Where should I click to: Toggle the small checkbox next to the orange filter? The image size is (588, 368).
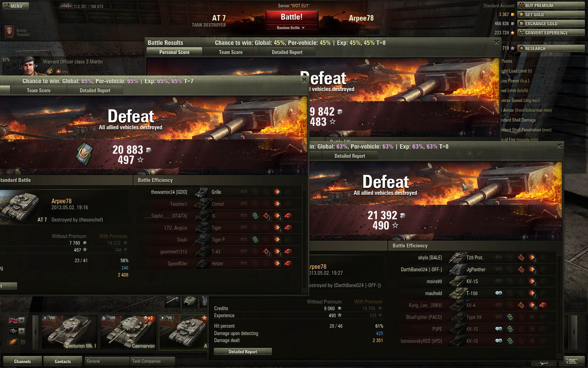point(23,342)
